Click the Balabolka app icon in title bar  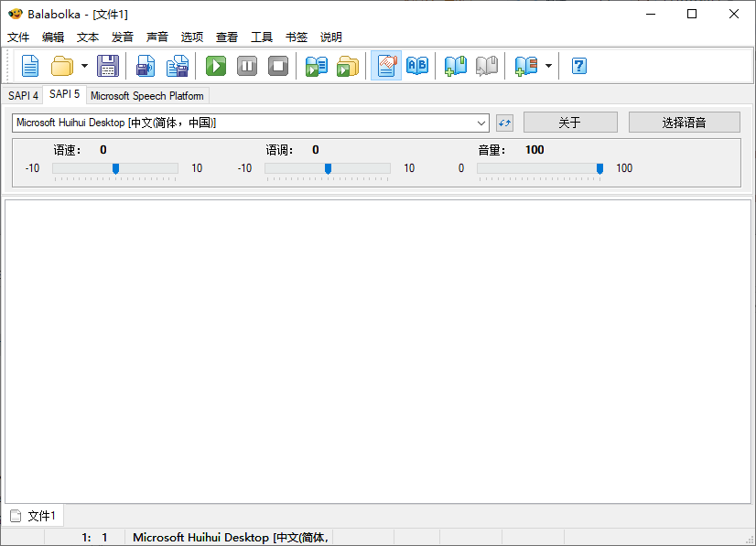coord(16,14)
